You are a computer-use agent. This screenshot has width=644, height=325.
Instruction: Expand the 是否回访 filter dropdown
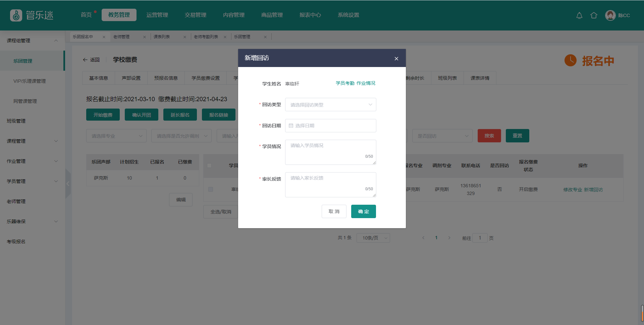click(442, 136)
